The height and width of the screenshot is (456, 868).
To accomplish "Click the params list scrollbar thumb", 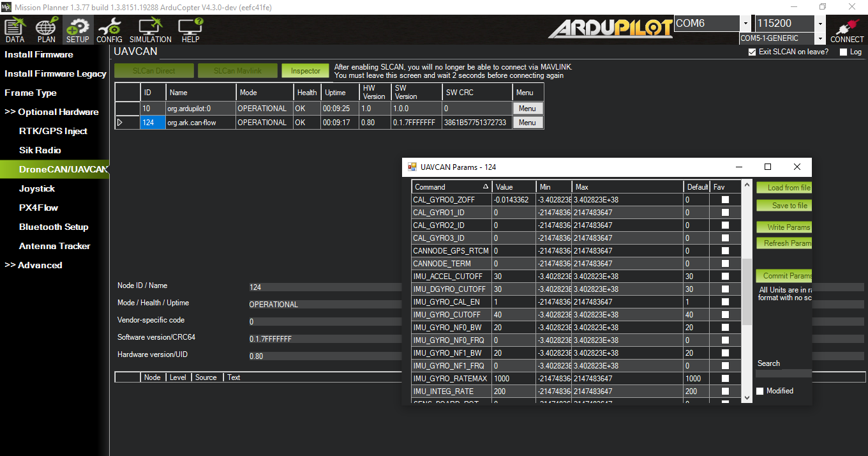I will [747, 291].
